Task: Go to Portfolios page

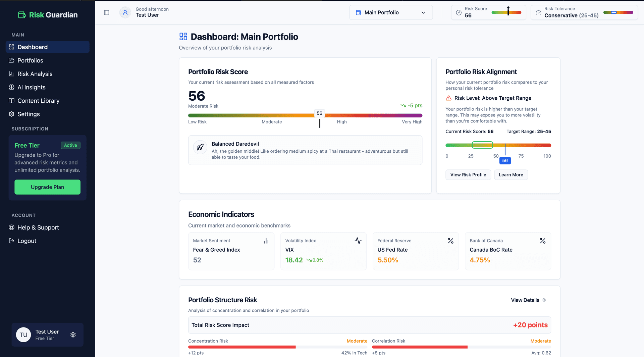Action: click(x=48, y=60)
